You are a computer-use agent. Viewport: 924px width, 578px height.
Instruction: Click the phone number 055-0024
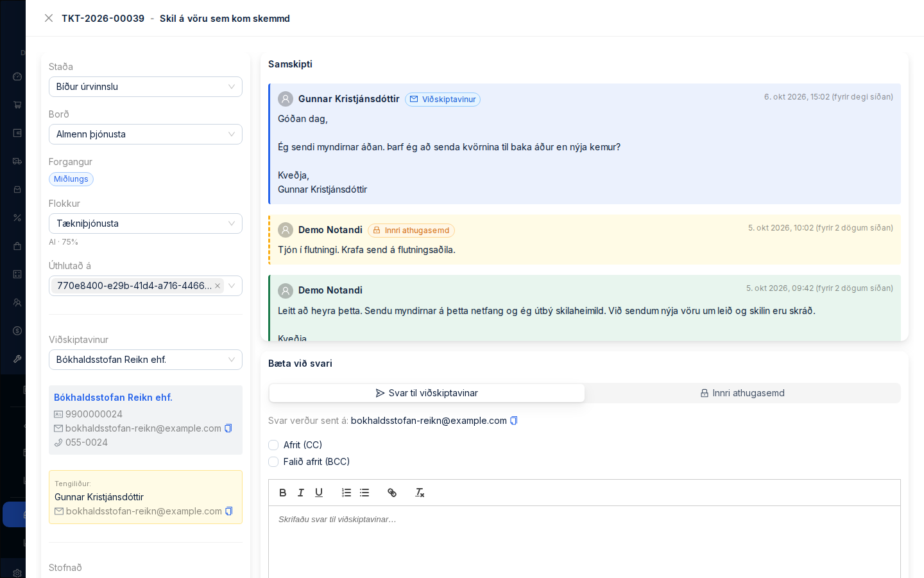tap(87, 442)
